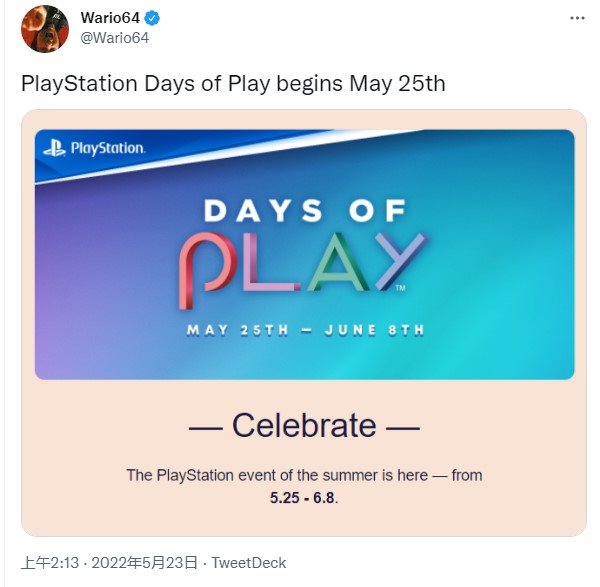
Task: Open the Wario64 profile avatar
Action: tap(45, 29)
